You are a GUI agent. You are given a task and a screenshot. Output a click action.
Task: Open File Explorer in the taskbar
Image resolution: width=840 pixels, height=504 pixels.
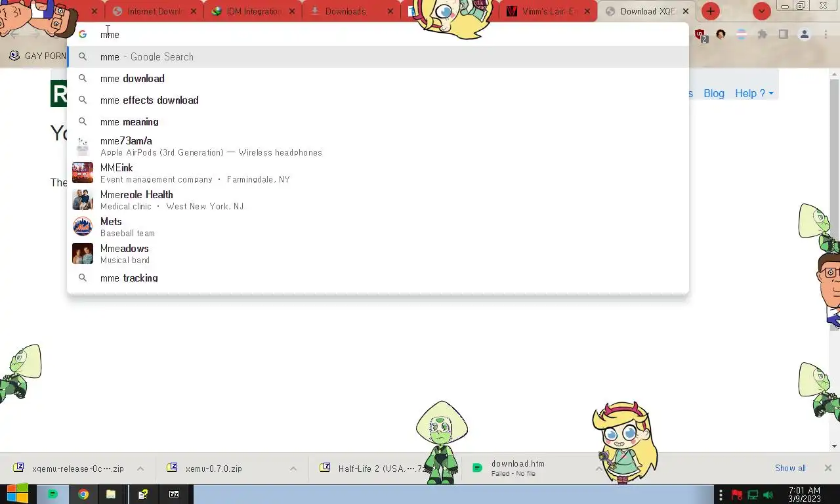point(111,494)
